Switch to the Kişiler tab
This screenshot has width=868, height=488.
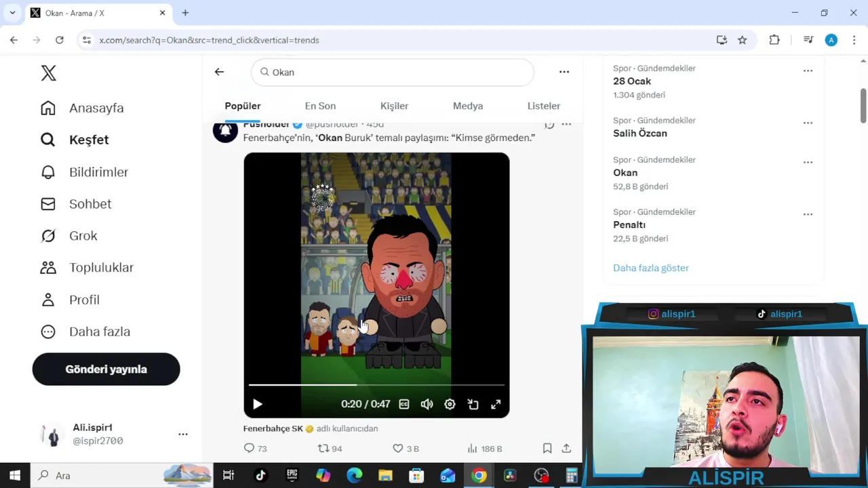point(394,106)
